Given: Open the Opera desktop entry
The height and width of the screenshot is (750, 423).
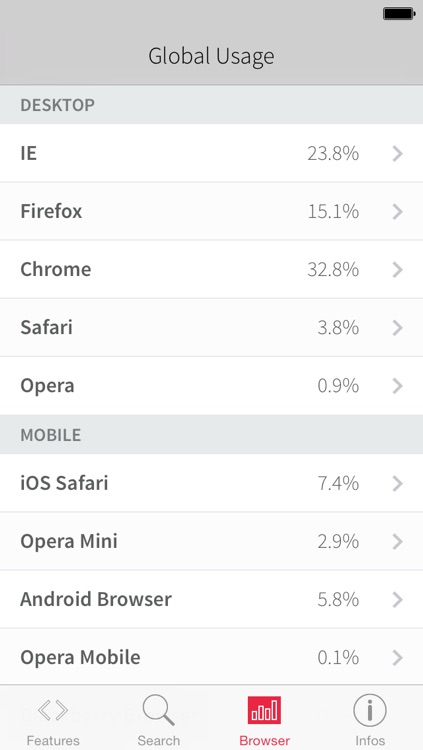Looking at the screenshot, I should (212, 386).
